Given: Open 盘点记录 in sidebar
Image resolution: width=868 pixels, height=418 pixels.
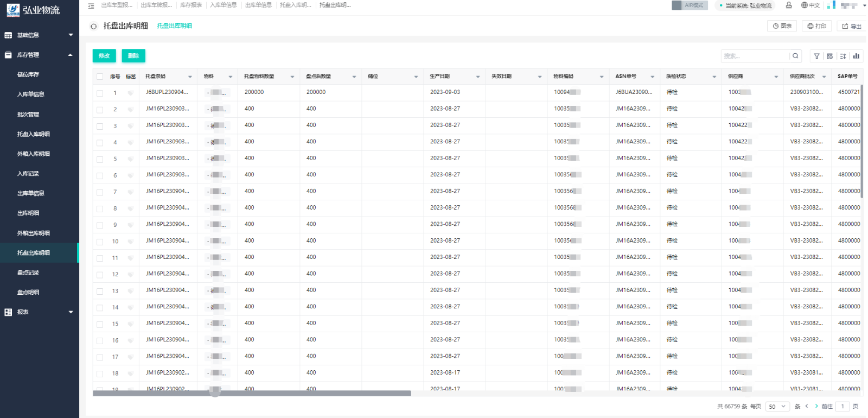Looking at the screenshot, I should pyautogui.click(x=28, y=273).
